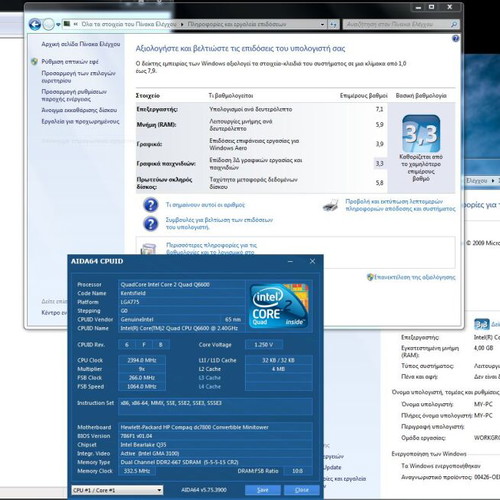The height and width of the screenshot is (500, 500).
Task: Click the forward navigation arrow button
Action: (49, 24)
